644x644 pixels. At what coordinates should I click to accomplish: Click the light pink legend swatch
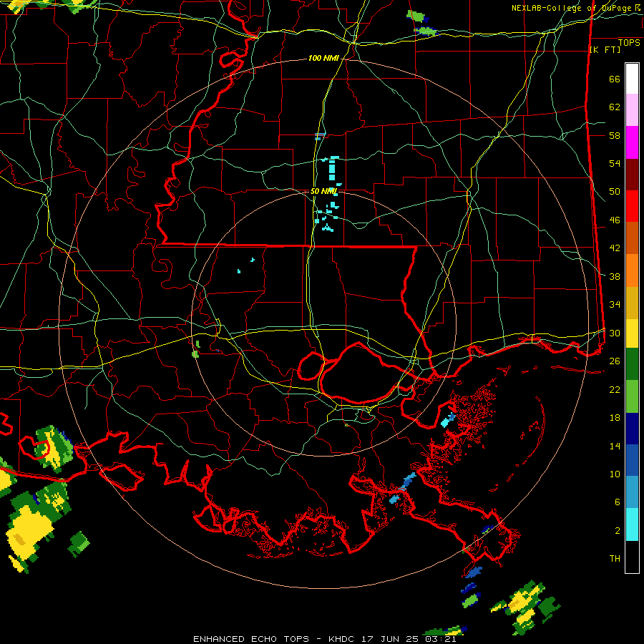[632, 110]
